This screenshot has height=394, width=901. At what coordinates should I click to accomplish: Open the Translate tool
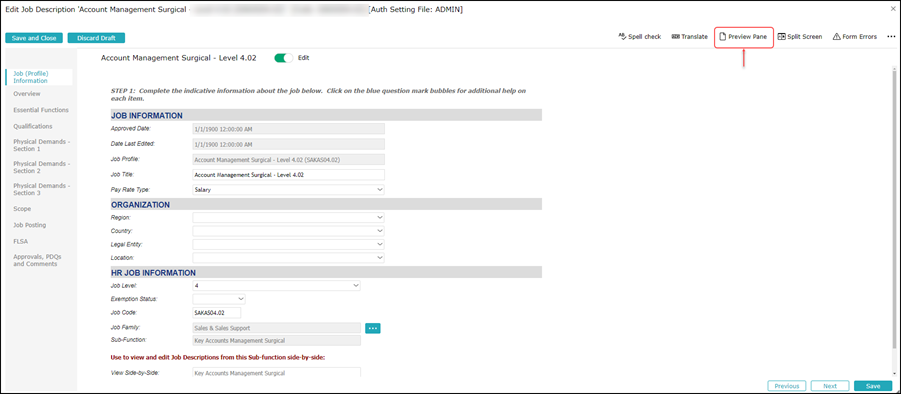(690, 37)
